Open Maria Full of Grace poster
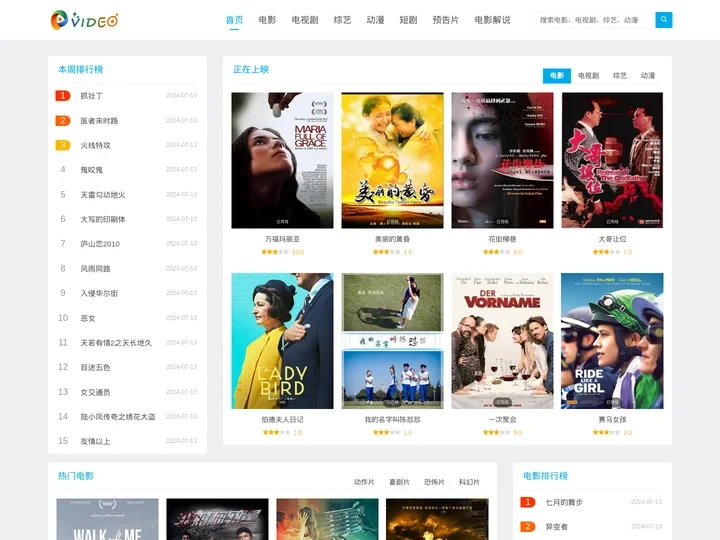 (282, 160)
